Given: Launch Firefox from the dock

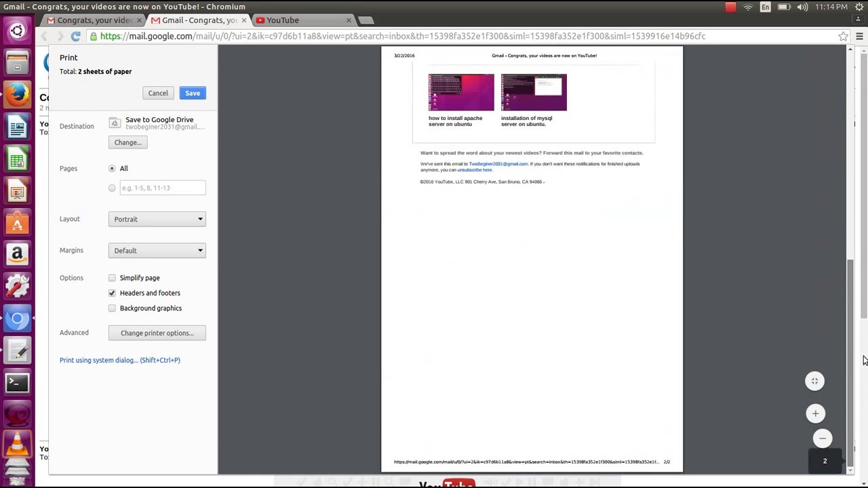Looking at the screenshot, I should click(17, 95).
